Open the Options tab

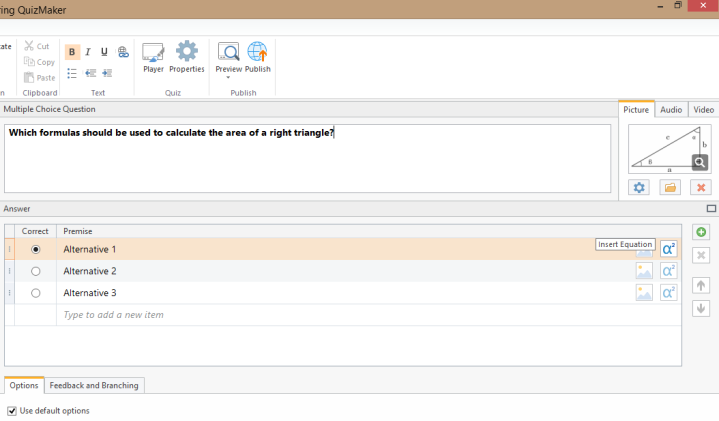click(24, 385)
